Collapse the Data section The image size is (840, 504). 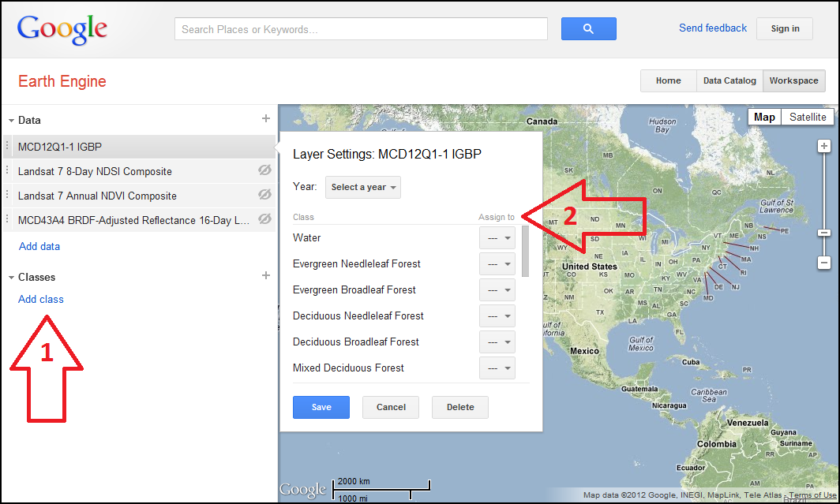pyautogui.click(x=11, y=121)
